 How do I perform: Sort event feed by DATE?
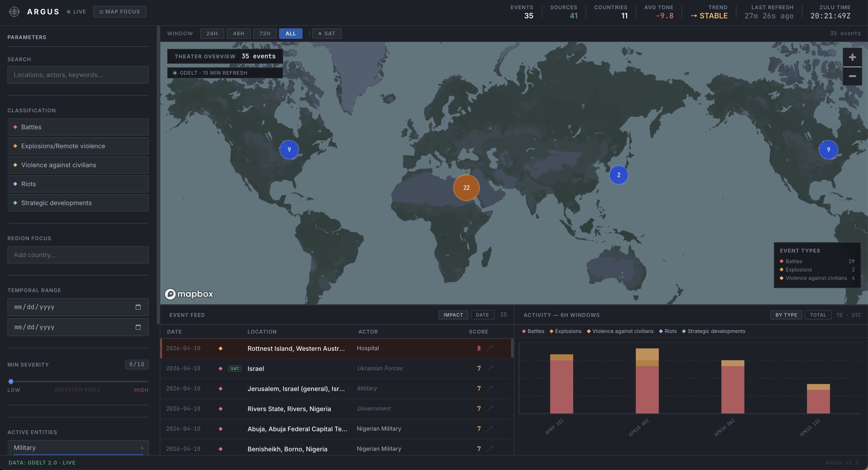click(x=482, y=315)
